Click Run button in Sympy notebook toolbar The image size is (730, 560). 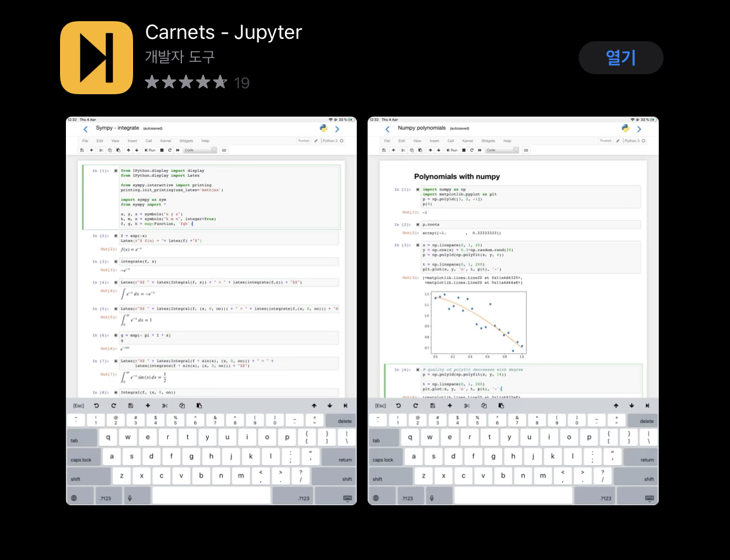[x=150, y=150]
